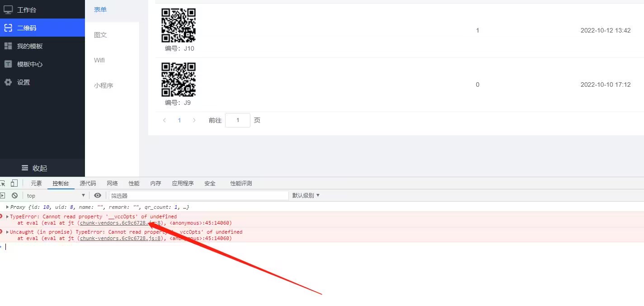Click the 我的模板 grid icon
This screenshot has height=306, width=644.
[x=8, y=46]
